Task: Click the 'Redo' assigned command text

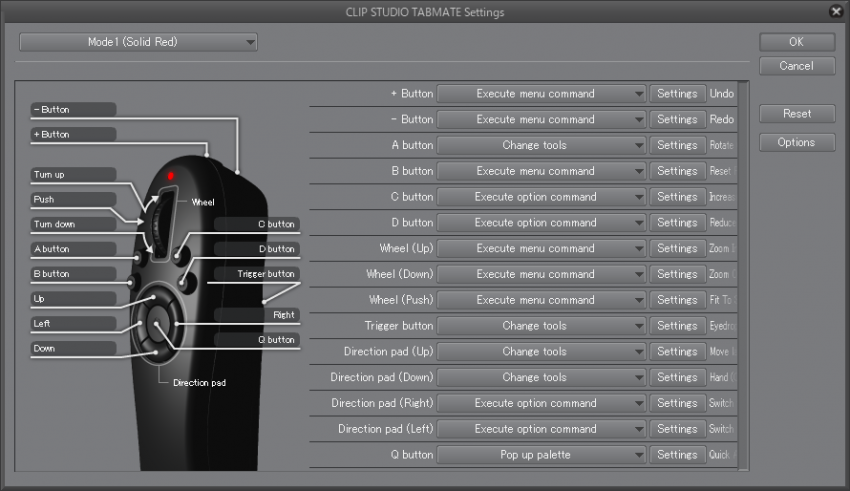Action: (722, 120)
